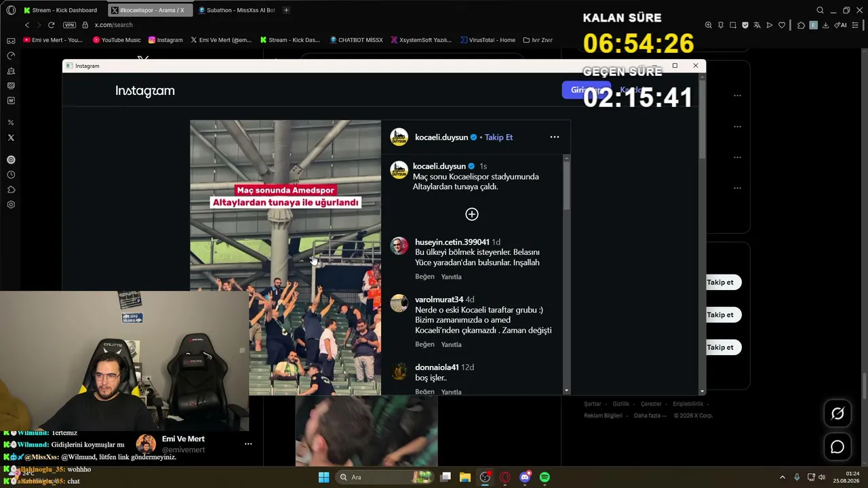
Task: Open donnaiola41 profile link
Action: 437,367
